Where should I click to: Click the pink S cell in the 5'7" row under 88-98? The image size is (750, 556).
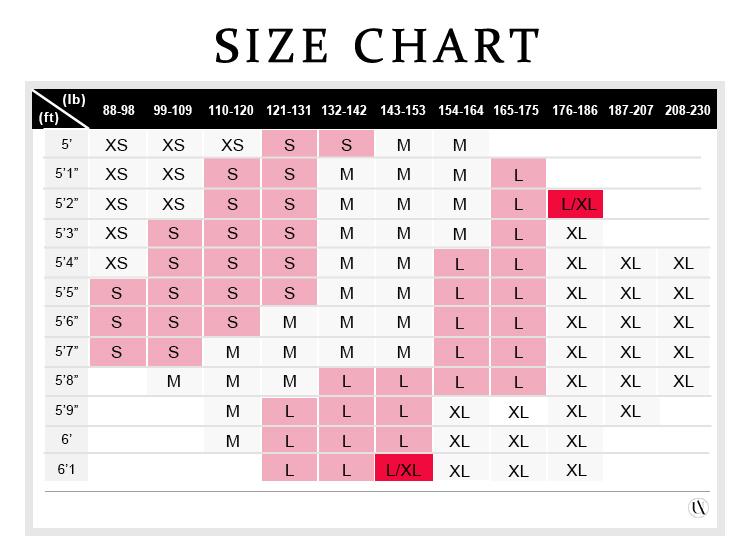pos(117,352)
